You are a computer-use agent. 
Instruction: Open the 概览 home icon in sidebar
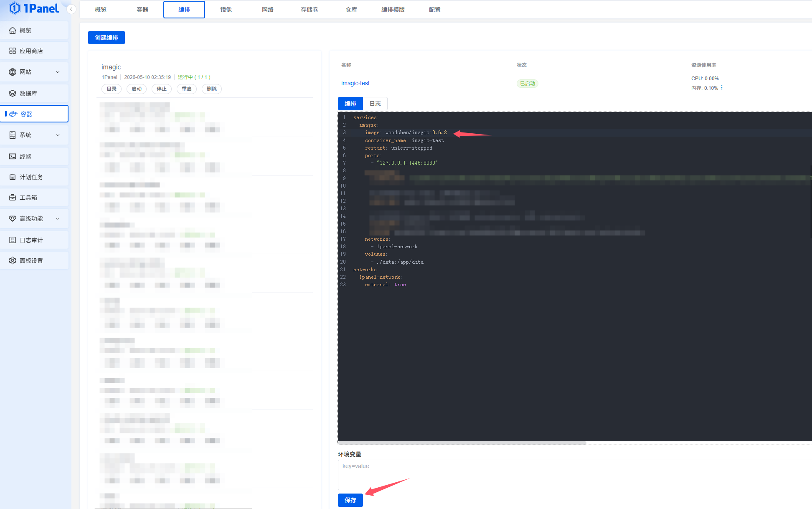pyautogui.click(x=13, y=31)
